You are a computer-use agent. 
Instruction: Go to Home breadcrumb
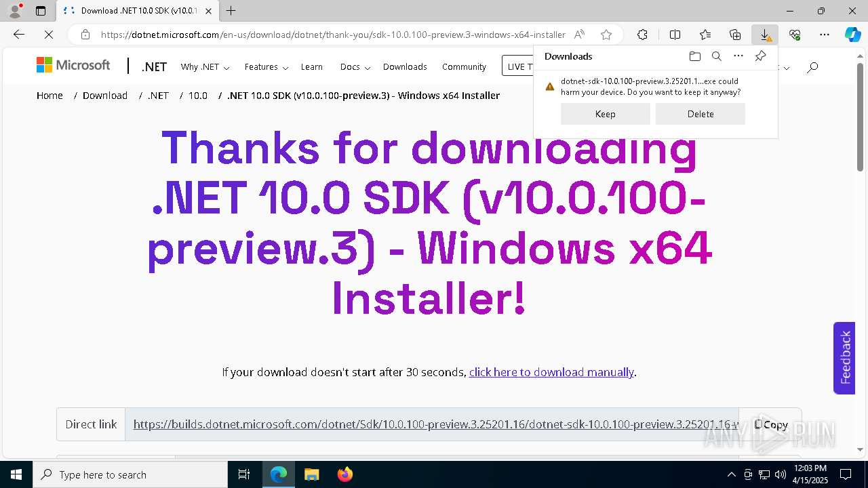click(x=50, y=96)
